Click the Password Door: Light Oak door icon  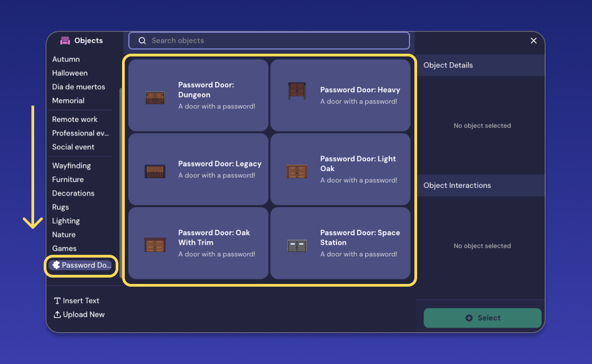coord(297,171)
